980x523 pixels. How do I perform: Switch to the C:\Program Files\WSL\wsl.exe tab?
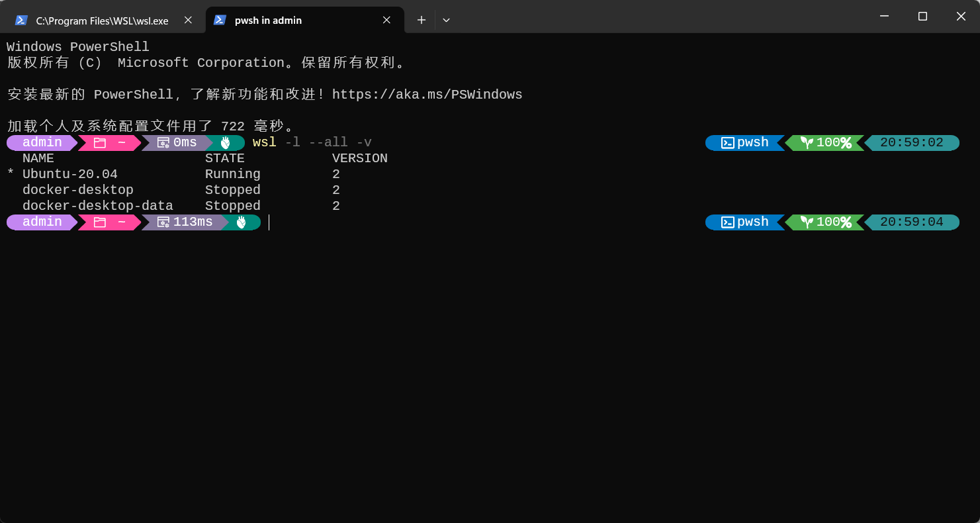[102, 21]
